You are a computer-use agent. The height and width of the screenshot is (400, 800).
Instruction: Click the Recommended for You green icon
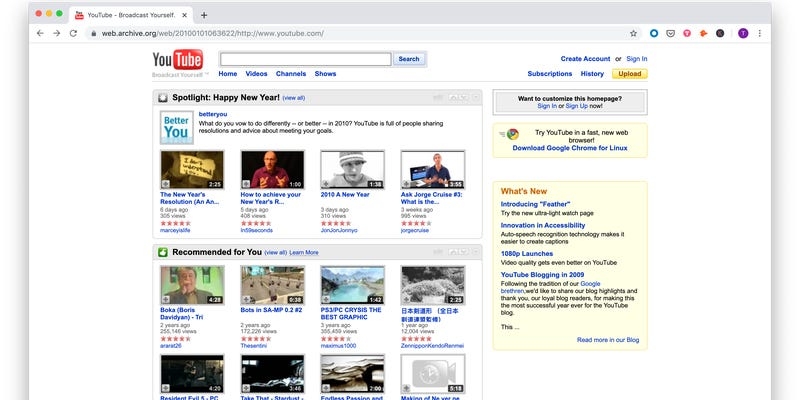click(163, 252)
